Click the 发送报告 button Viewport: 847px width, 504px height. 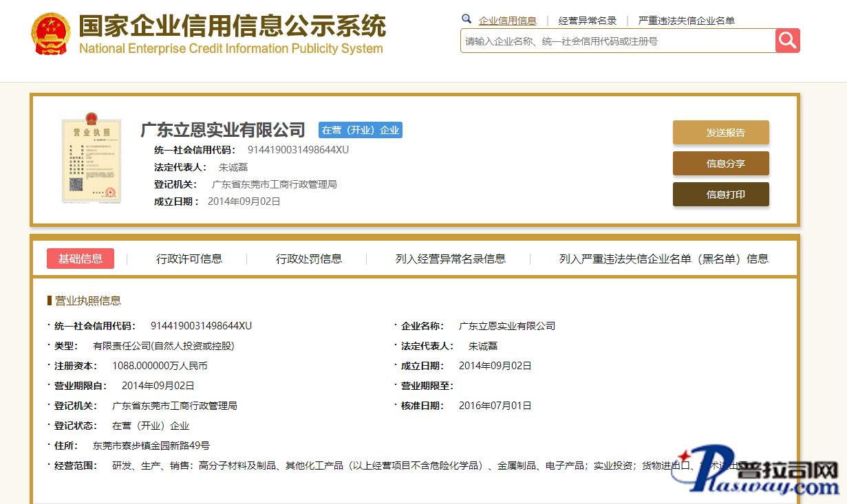pos(720,133)
